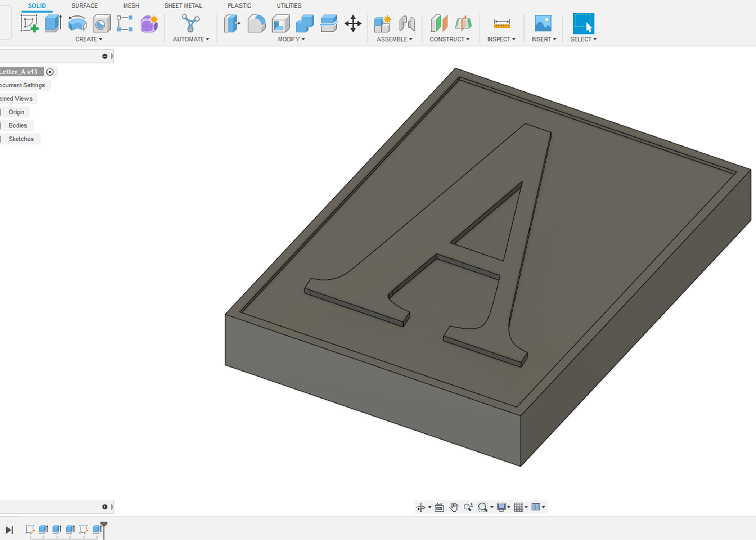Click the Move/Copy arrows icon
This screenshot has height=540, width=756.
[x=353, y=24]
